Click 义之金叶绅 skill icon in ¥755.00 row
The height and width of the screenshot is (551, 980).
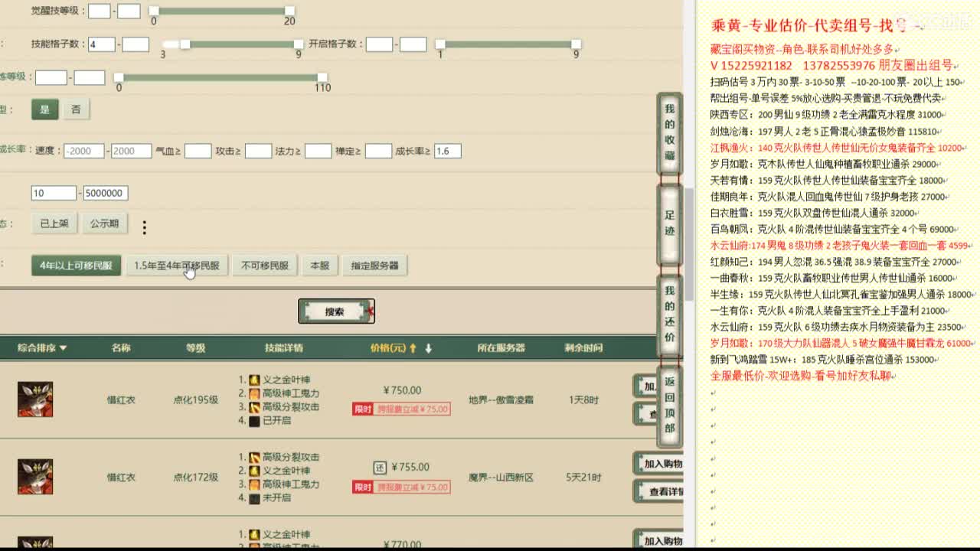[253, 471]
